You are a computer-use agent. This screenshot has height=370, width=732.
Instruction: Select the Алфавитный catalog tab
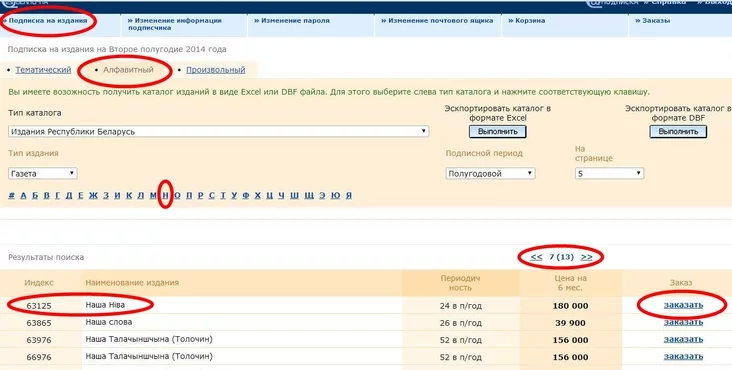(x=128, y=70)
